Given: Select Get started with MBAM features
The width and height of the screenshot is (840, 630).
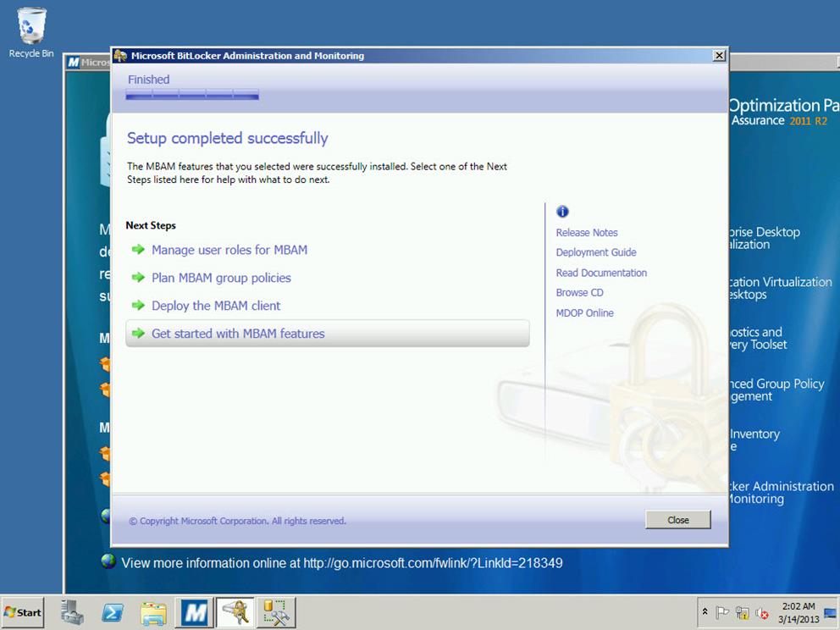Looking at the screenshot, I should tap(328, 334).
